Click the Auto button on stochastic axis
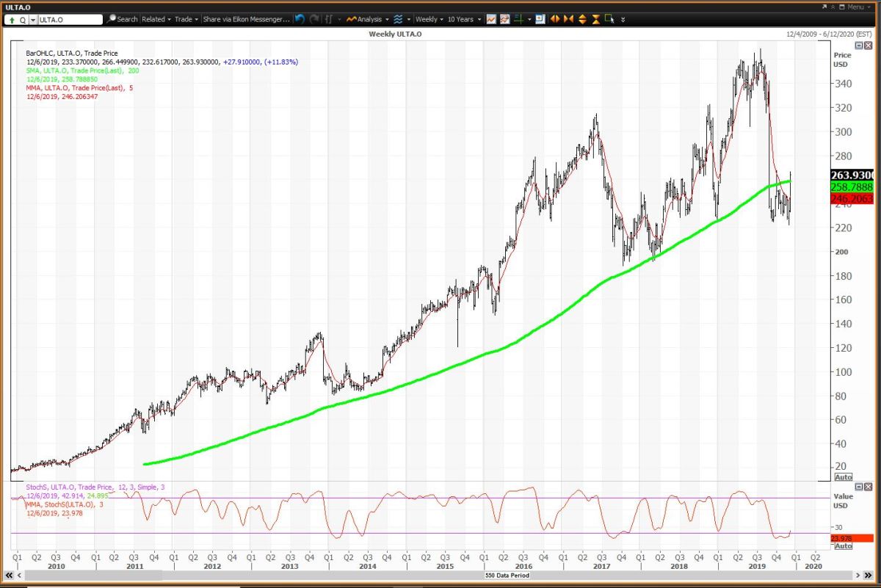Viewport: 881px width, 588px height. pos(844,545)
